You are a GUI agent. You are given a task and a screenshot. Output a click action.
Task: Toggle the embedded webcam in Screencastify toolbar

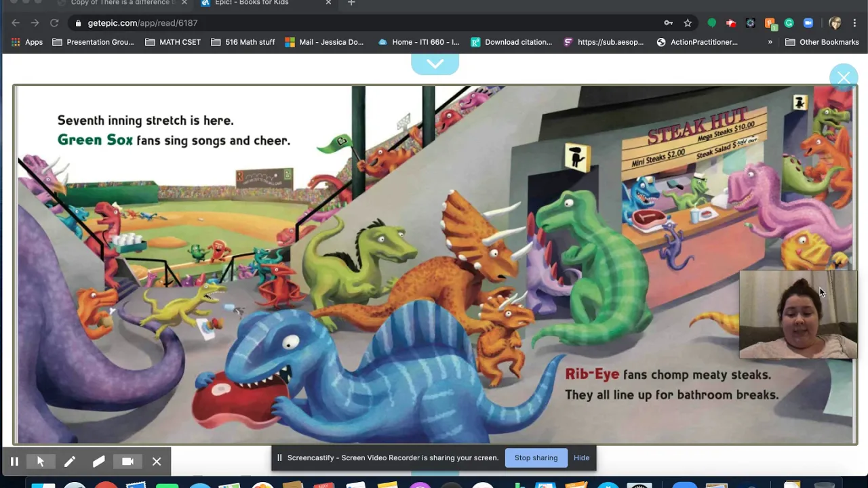(127, 462)
